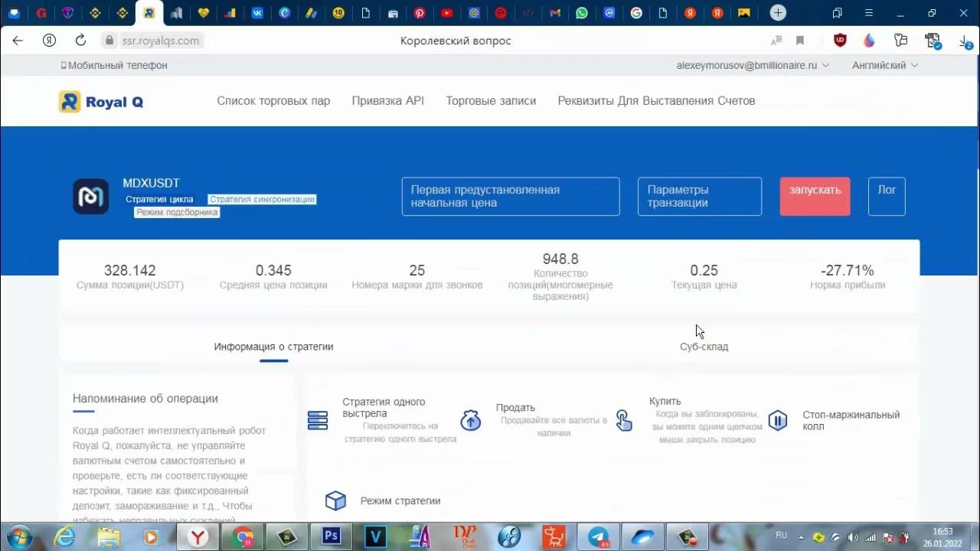Go back with the browser back arrow
980x551 pixels.
pos(18,41)
